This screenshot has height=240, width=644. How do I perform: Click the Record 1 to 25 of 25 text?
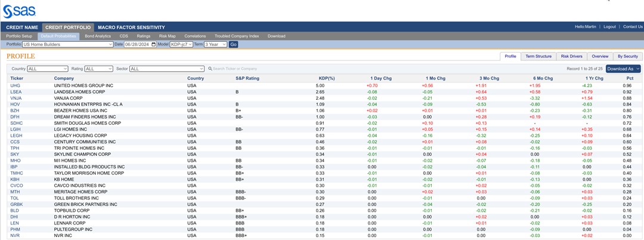pos(584,69)
